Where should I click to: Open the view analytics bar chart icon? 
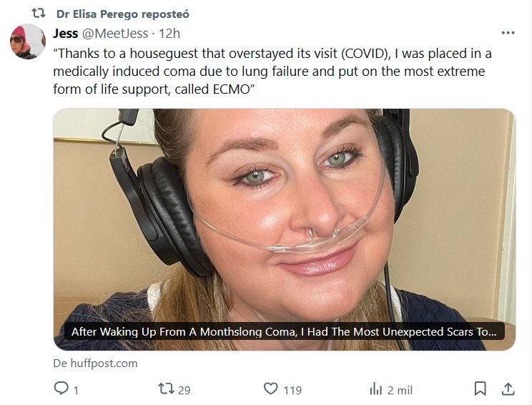[375, 389]
